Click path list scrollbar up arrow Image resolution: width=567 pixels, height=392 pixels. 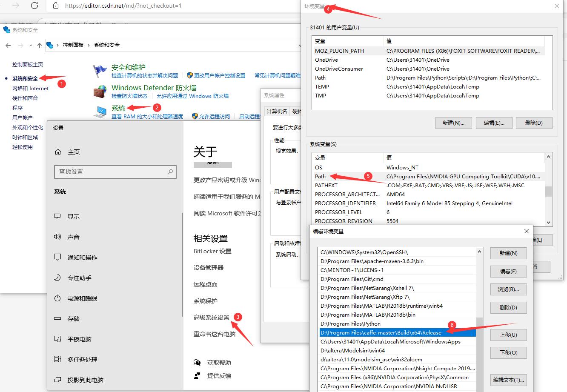(x=480, y=252)
